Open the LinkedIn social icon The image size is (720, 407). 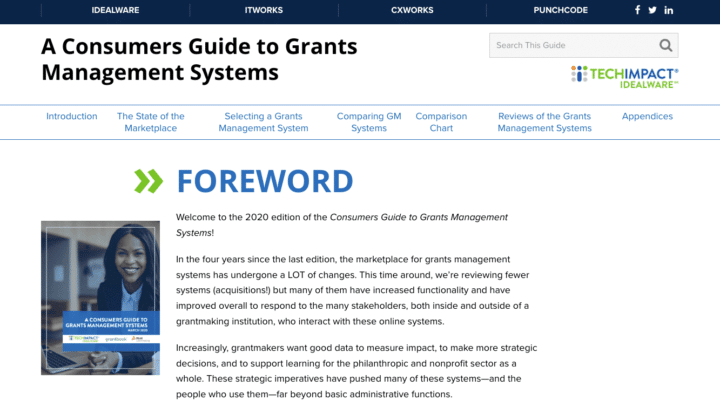[x=669, y=10]
